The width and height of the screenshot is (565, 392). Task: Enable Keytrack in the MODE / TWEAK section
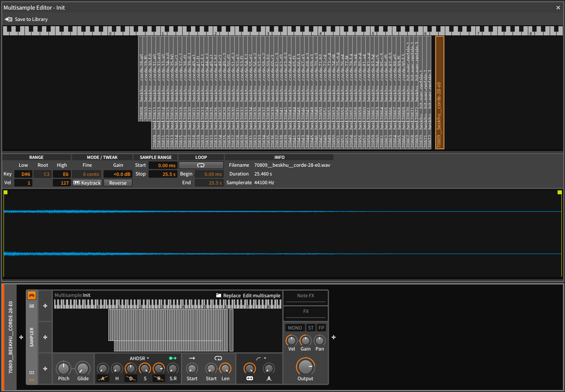click(87, 182)
